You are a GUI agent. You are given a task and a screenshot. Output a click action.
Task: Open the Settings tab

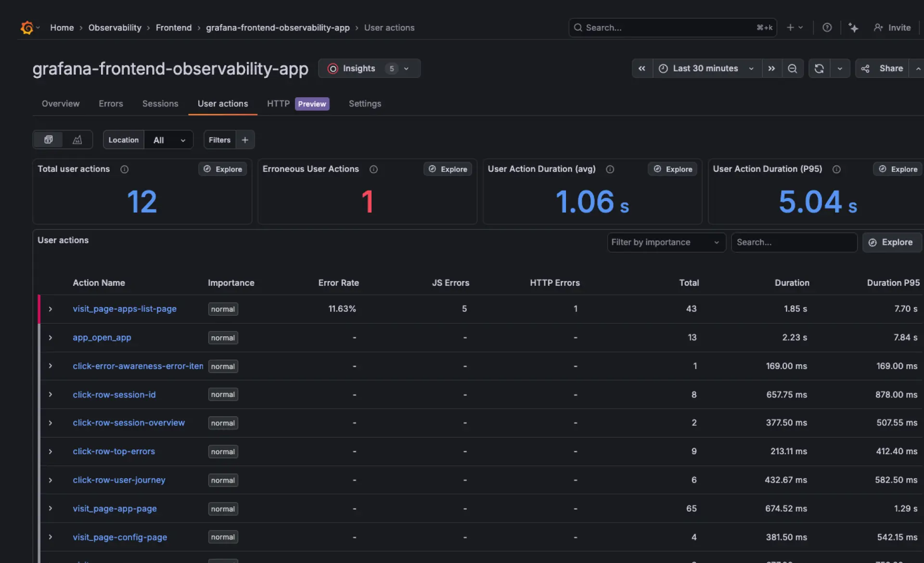(365, 103)
